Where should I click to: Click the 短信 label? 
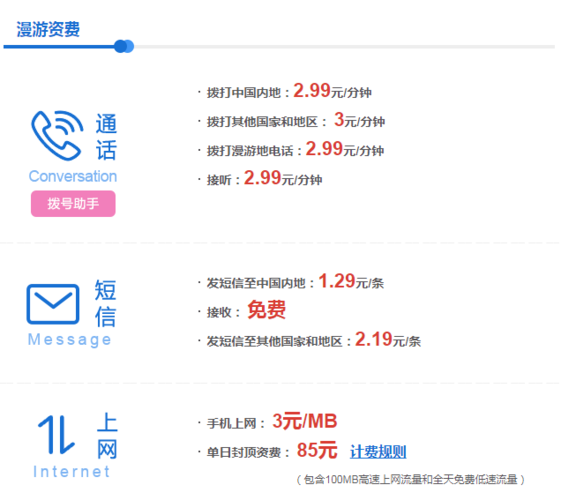(106, 303)
